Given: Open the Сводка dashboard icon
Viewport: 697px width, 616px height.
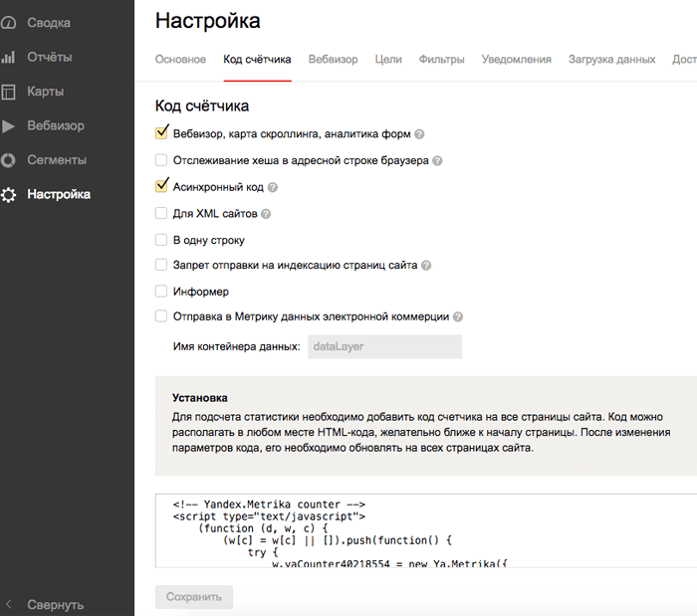Looking at the screenshot, I should (x=8, y=23).
